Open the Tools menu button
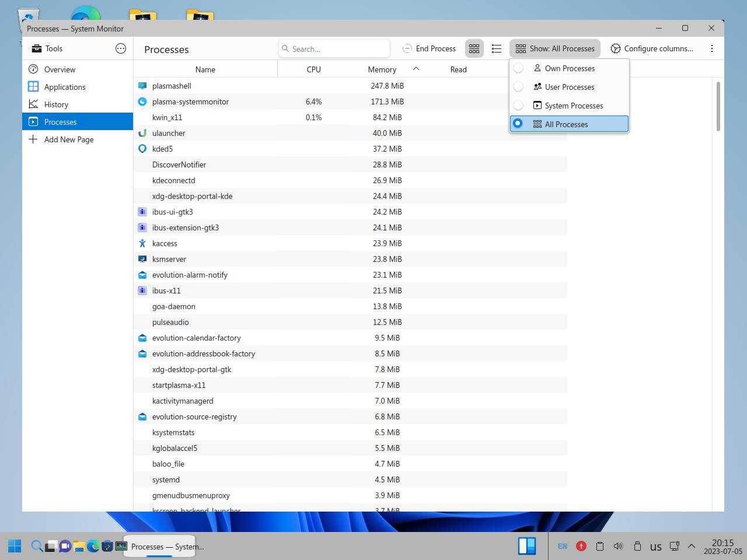 tap(47, 48)
